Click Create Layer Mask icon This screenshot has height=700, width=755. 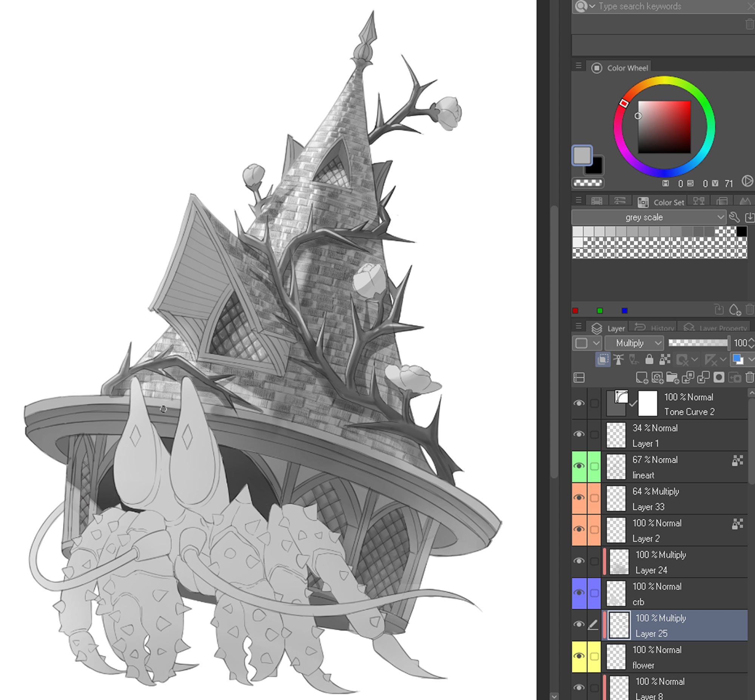719,377
